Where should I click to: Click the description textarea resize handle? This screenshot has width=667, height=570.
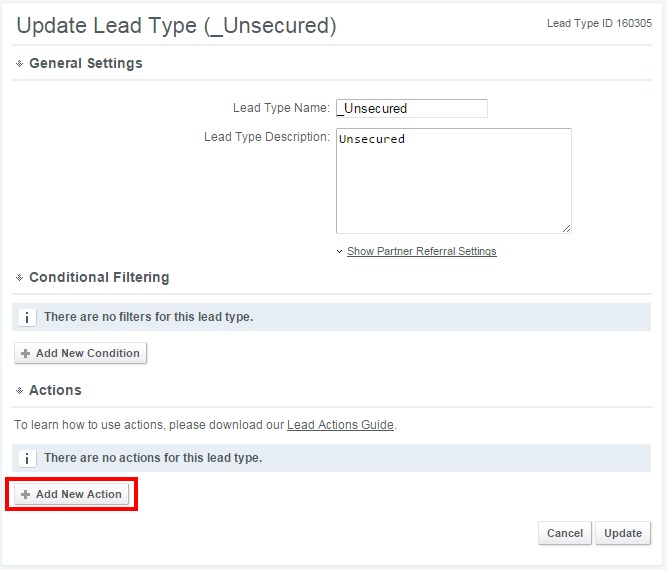[567, 229]
